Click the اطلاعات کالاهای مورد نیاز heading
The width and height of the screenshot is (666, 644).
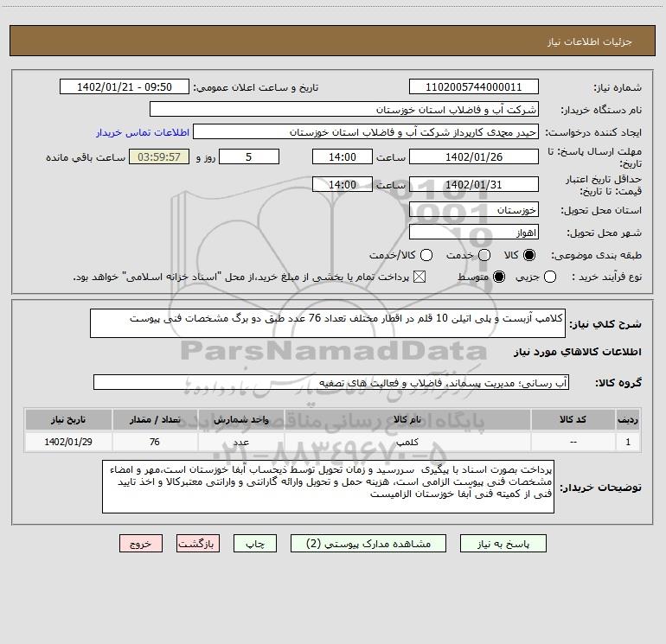[578, 352]
